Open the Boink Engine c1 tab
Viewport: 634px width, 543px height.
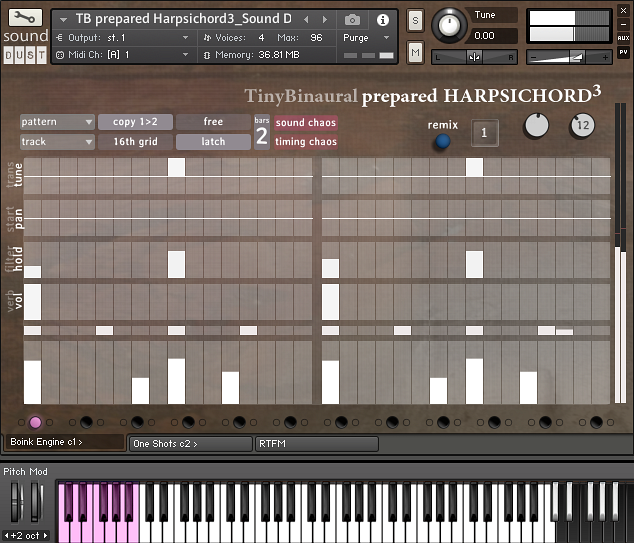(64, 442)
